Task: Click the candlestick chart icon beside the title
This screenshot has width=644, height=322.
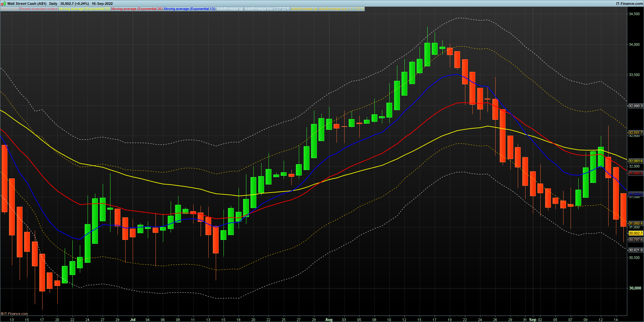Action: coord(4,4)
